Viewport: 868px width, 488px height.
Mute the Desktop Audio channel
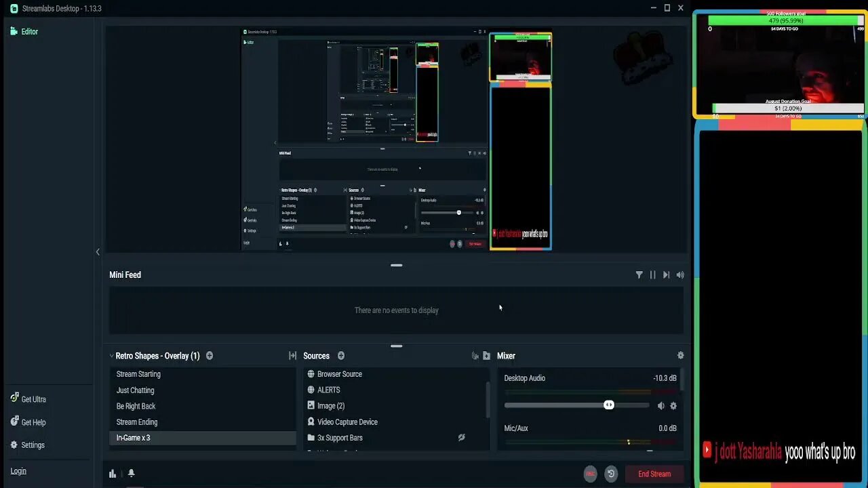661,405
